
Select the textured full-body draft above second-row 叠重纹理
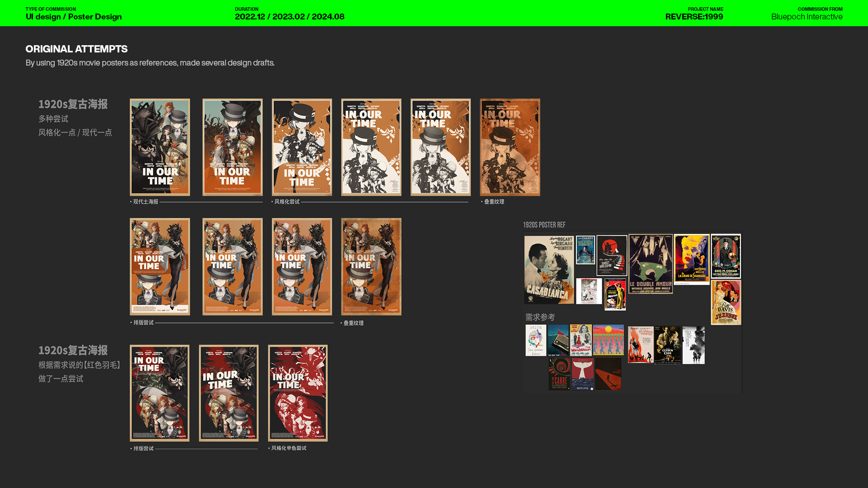coord(371,267)
